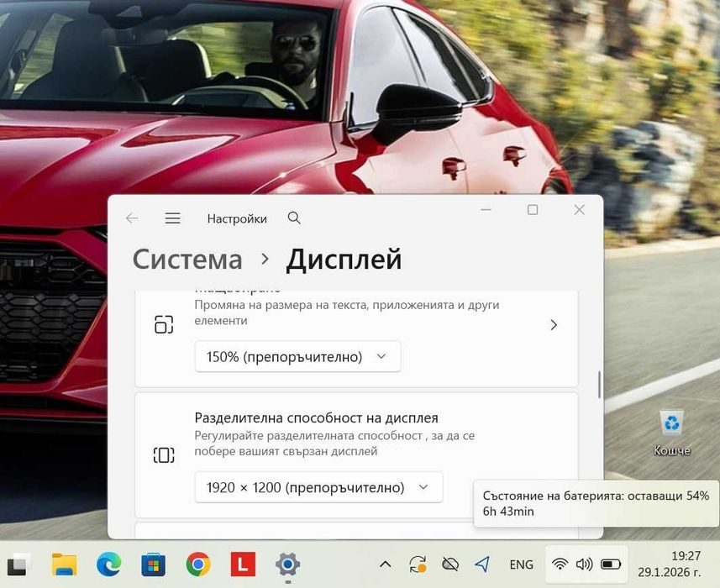
Task: Click the battery status icon
Action: [611, 564]
